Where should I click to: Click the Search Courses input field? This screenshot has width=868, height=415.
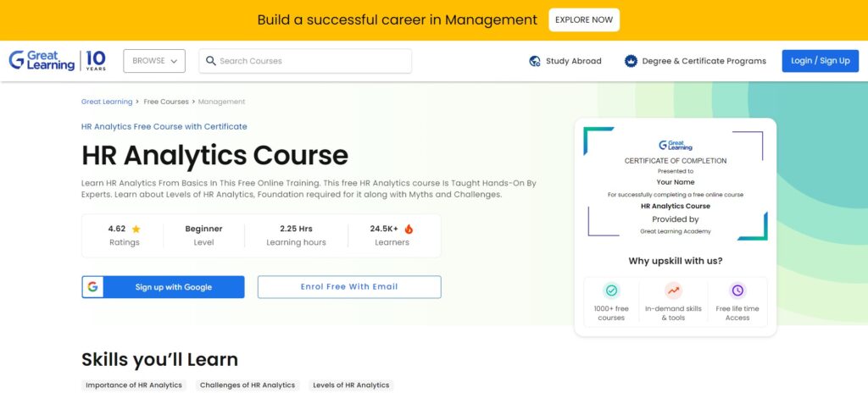(305, 61)
